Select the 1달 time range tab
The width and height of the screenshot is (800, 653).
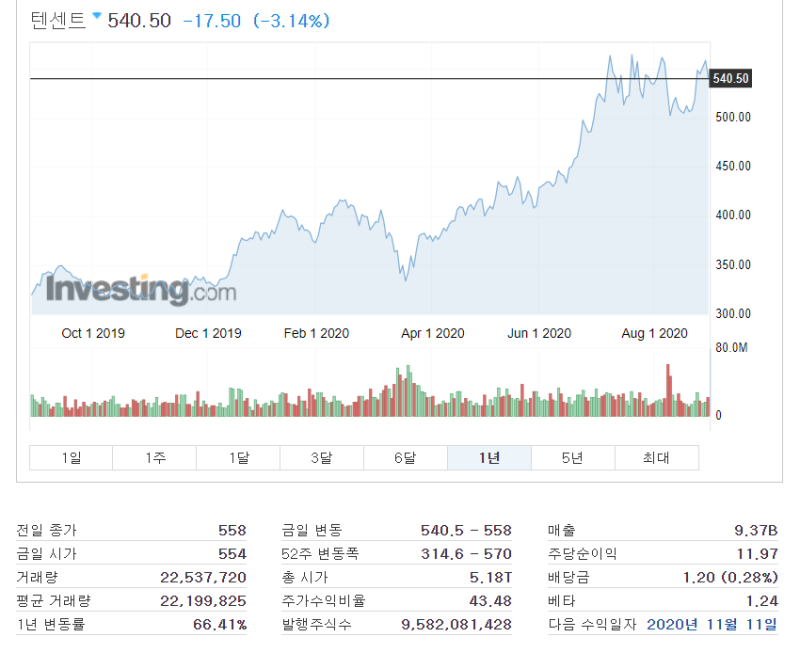[238, 458]
